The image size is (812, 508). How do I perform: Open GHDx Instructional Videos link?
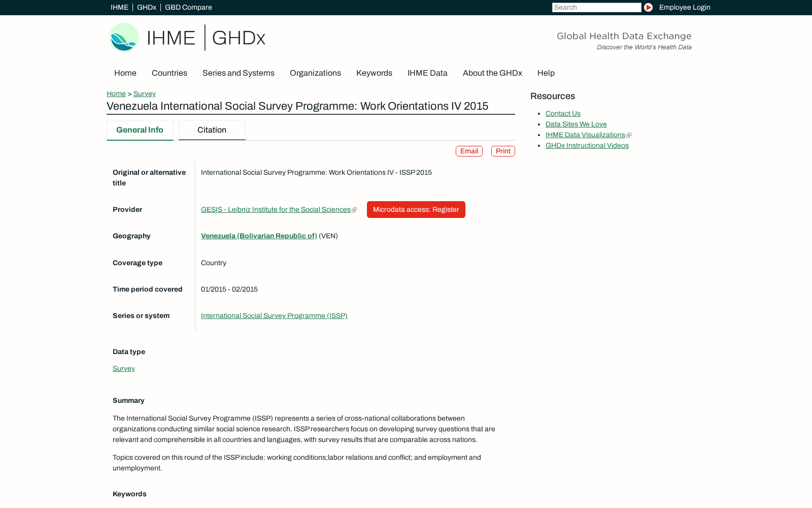[587, 146]
